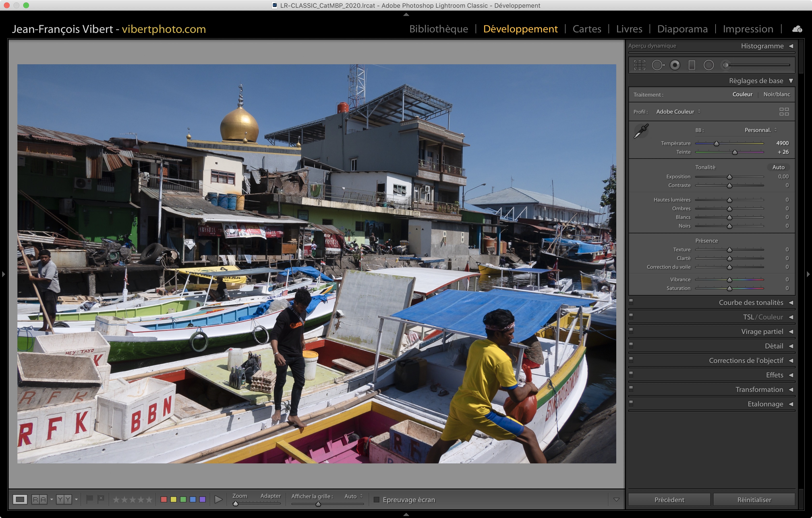Select the Red Eye correction tool

pyautogui.click(x=675, y=65)
